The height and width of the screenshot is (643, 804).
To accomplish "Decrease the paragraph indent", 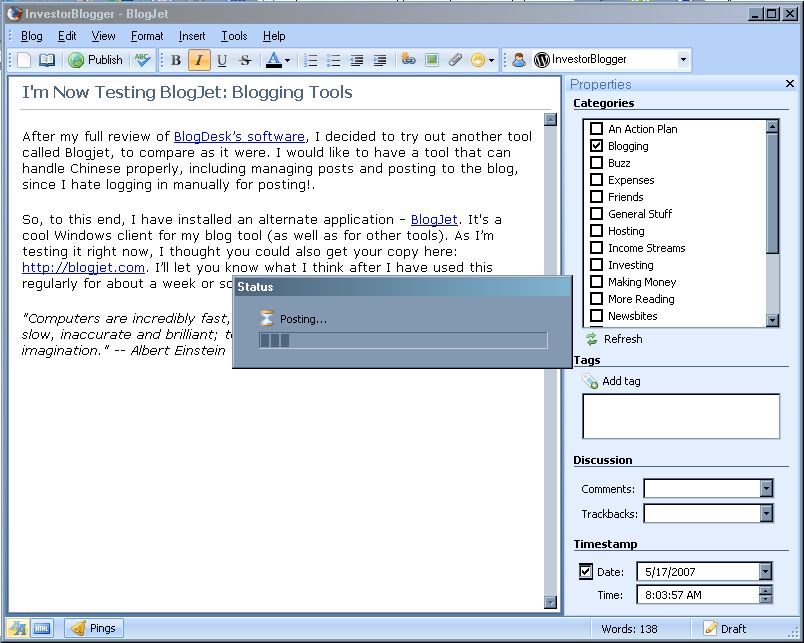I will point(356,60).
